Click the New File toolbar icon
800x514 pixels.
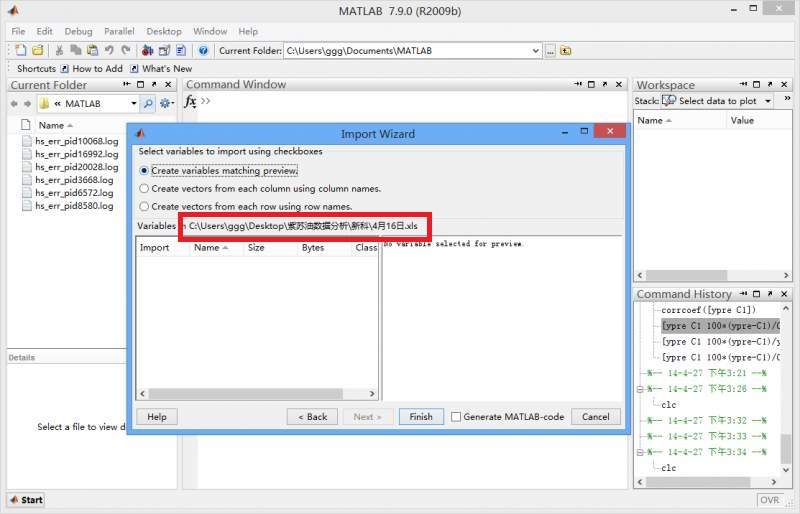(x=21, y=50)
